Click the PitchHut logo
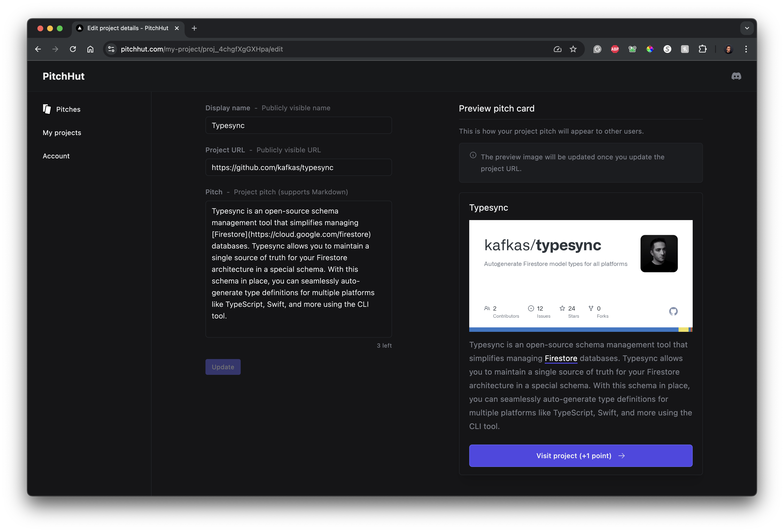The width and height of the screenshot is (784, 532). pyautogui.click(x=63, y=76)
